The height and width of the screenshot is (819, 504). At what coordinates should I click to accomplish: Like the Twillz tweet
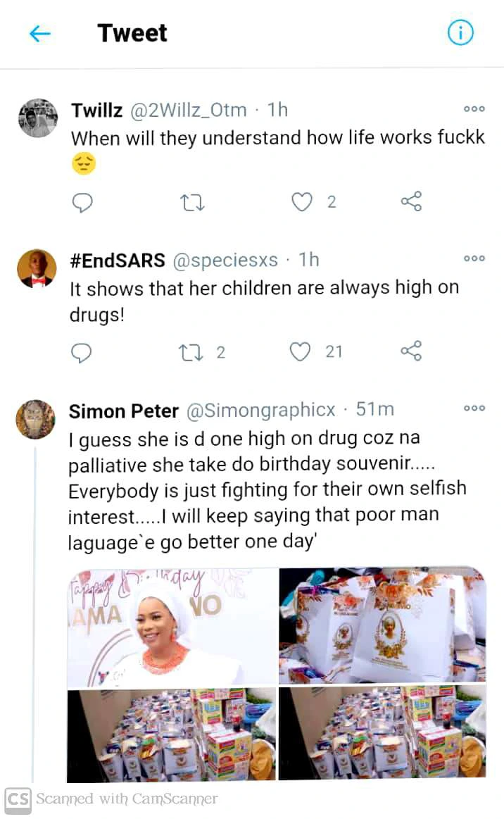pos(302,203)
